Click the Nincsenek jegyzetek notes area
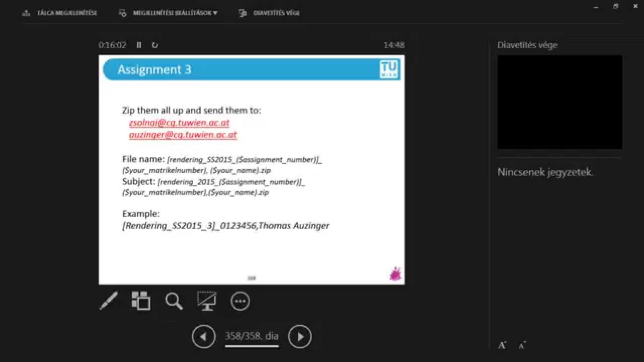The width and height of the screenshot is (644, 362). tap(545, 172)
